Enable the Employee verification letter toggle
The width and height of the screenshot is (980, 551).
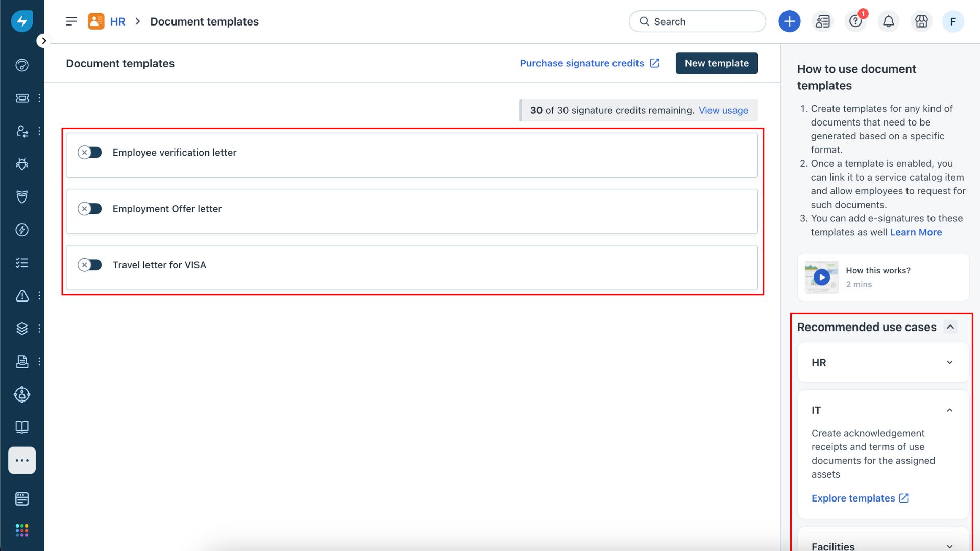[90, 153]
